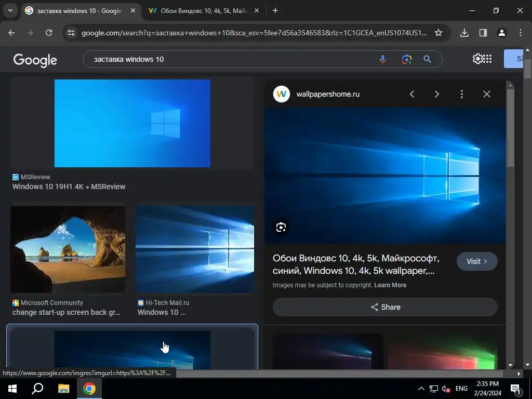Screen dimensions: 532x399
Task: Show previous image in preview panel
Action: coord(412,94)
